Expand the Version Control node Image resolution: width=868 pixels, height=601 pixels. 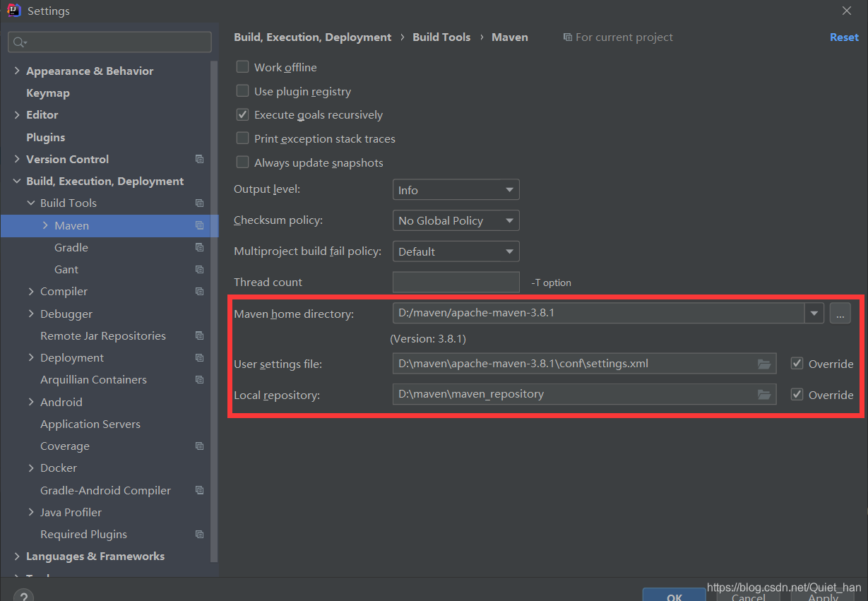coord(17,159)
